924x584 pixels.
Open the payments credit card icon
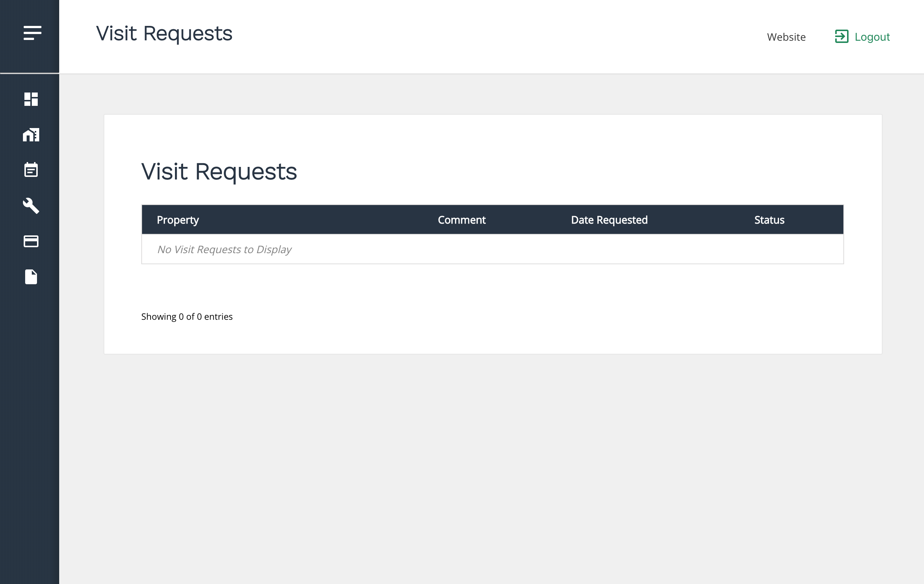(31, 241)
